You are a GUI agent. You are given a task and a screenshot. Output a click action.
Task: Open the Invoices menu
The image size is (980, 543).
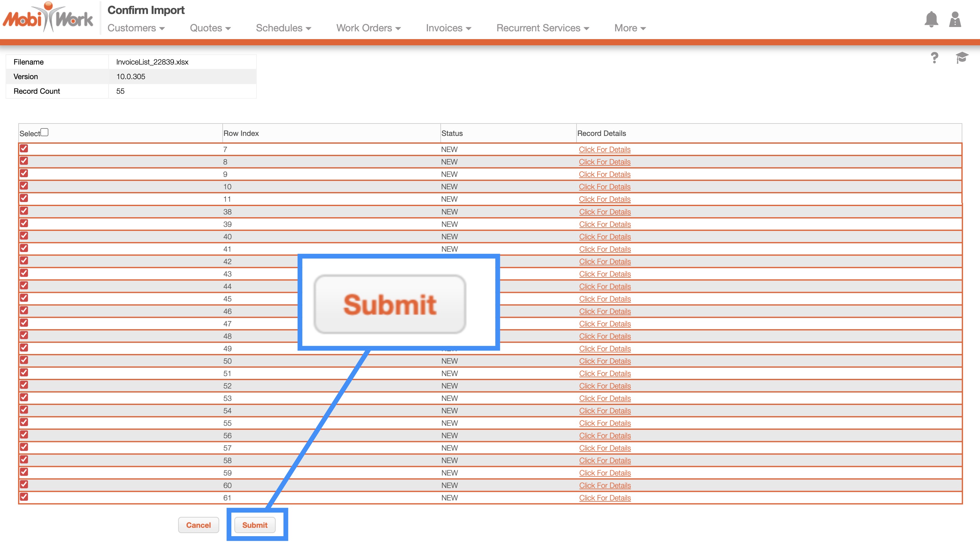[448, 28]
